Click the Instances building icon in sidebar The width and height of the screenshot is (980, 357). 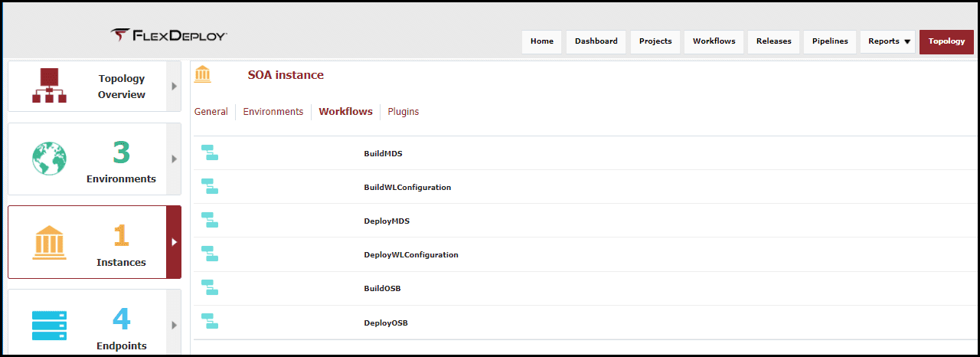[x=49, y=242]
